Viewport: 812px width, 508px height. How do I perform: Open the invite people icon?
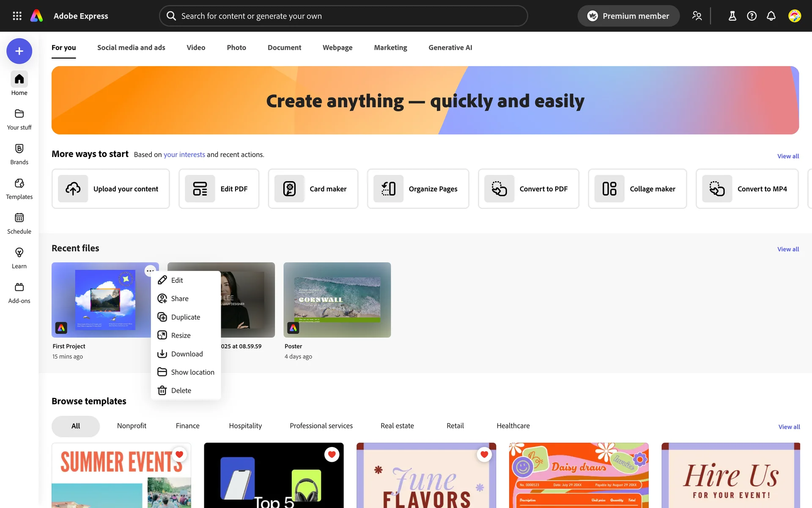(x=697, y=16)
